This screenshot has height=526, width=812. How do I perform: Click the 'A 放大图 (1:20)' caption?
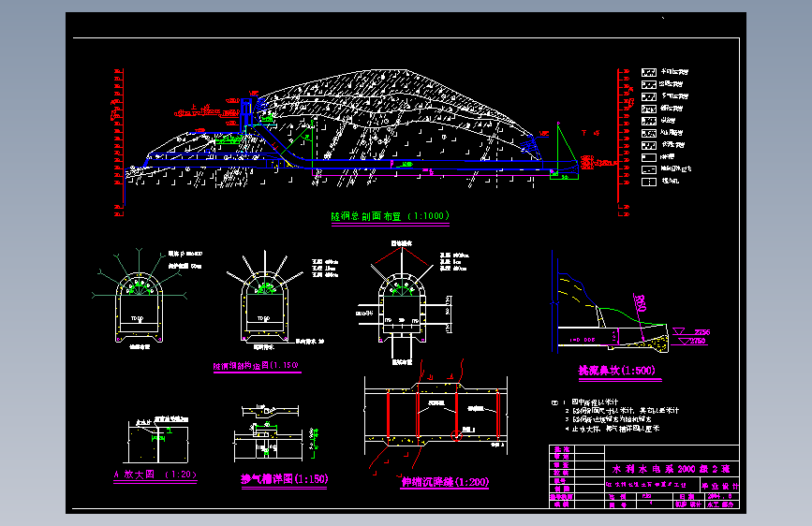[x=155, y=475]
